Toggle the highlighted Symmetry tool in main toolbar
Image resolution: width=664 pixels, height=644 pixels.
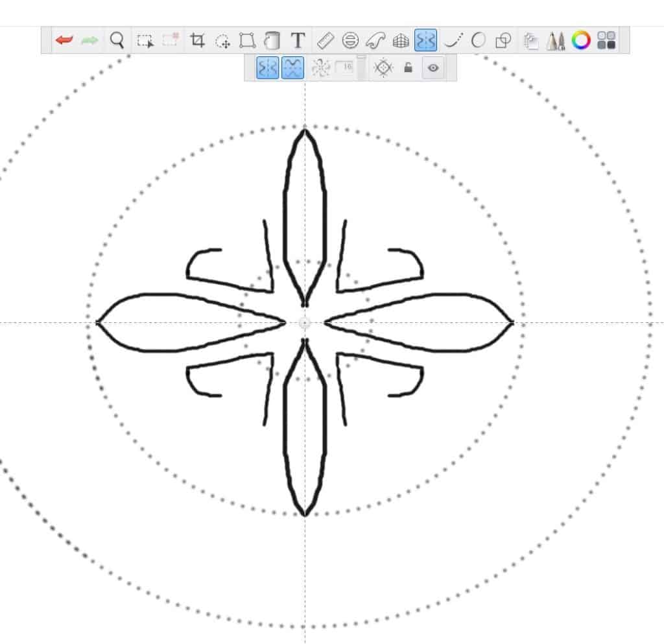pyautogui.click(x=425, y=40)
